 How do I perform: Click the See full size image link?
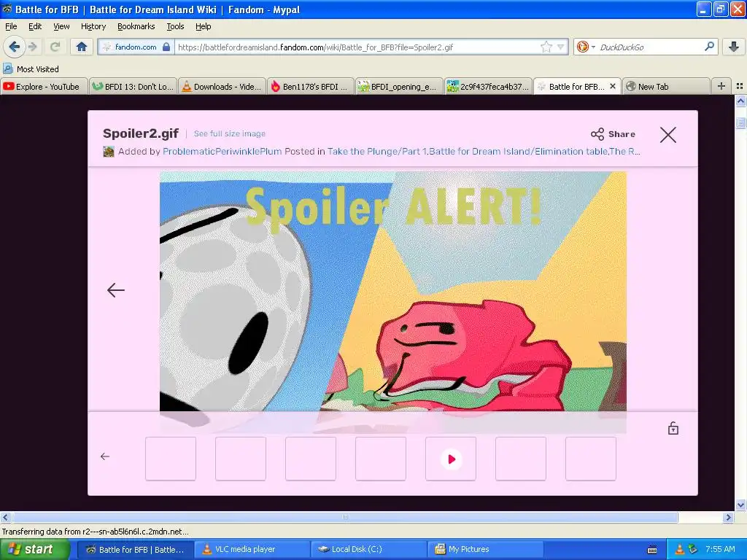click(230, 134)
